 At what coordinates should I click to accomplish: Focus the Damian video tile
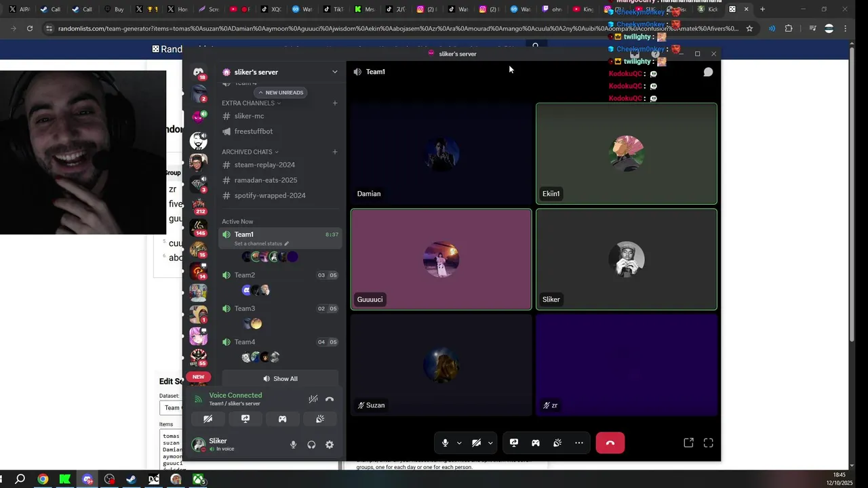point(441,153)
